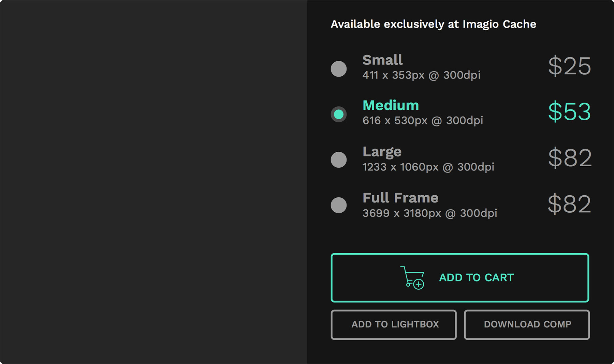Pick the Full Frame radio button
Viewport: 614px width, 364px height.
(x=339, y=205)
